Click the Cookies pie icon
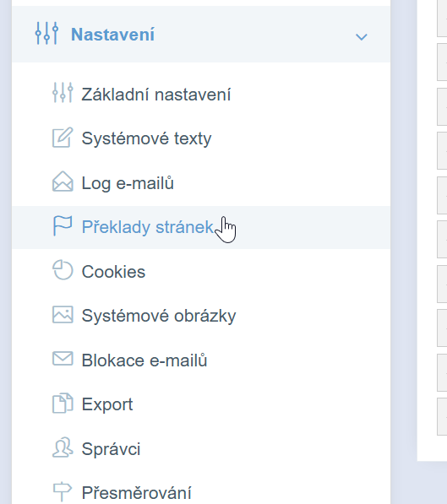 pos(63,270)
